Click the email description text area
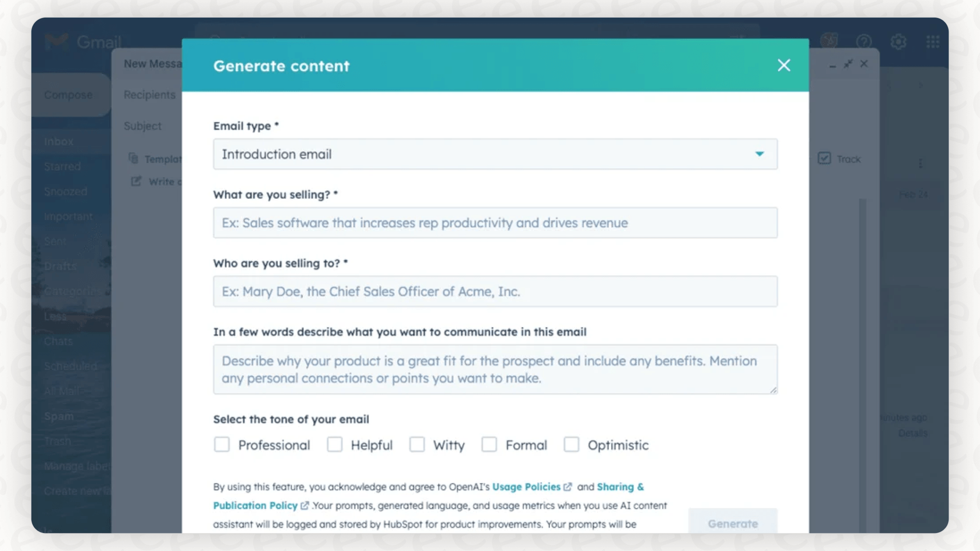The width and height of the screenshot is (980, 551). (x=495, y=369)
